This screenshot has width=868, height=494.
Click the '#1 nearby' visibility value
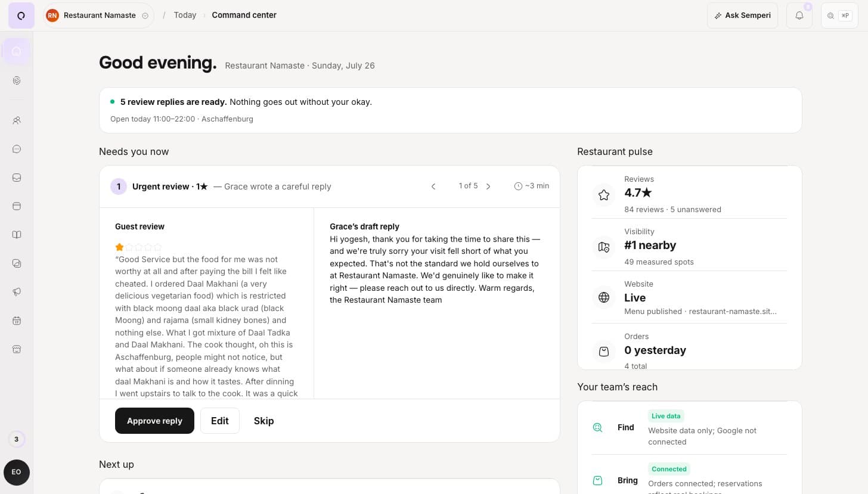[x=650, y=245]
